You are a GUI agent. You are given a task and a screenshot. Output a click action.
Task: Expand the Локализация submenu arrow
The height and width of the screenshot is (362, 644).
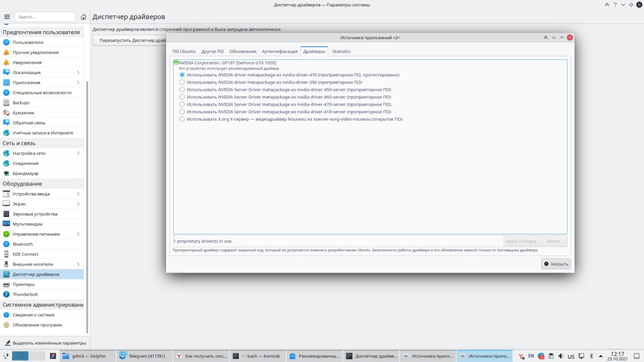pos(78,72)
